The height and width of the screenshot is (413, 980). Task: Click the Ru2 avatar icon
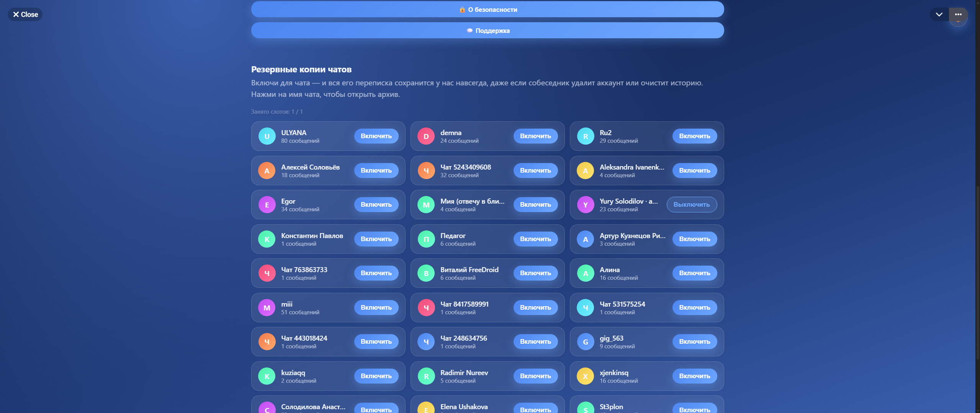click(x=585, y=136)
